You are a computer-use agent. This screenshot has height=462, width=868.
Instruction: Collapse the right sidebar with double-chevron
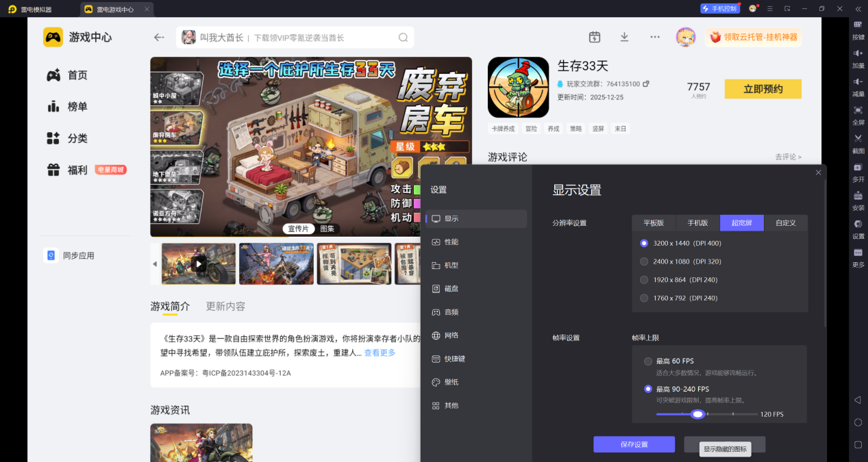coord(858,9)
